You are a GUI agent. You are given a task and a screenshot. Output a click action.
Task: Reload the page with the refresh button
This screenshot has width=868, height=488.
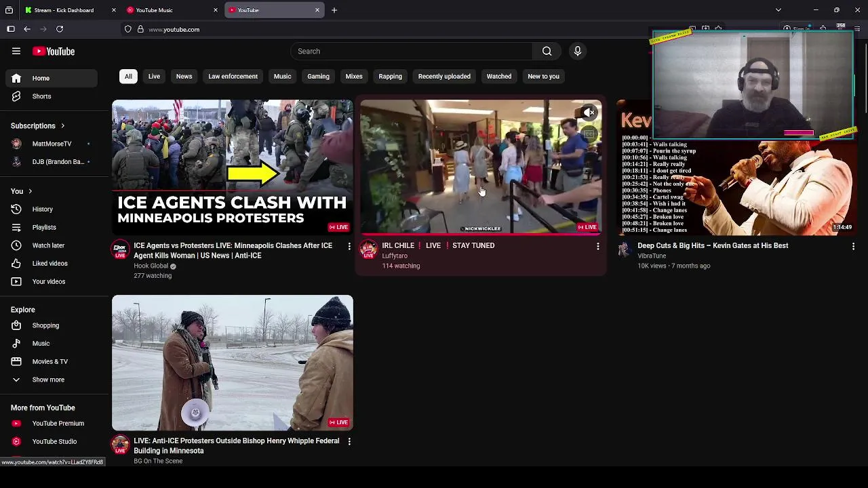tap(60, 29)
